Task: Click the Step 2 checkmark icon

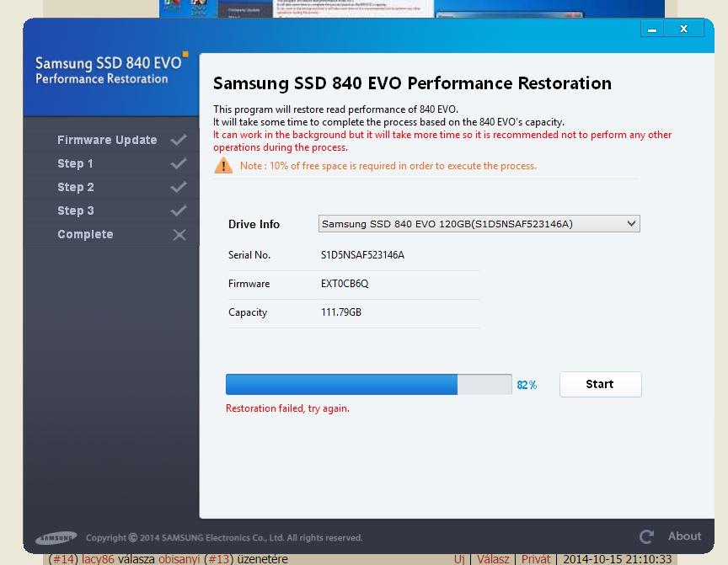Action: tap(179, 187)
